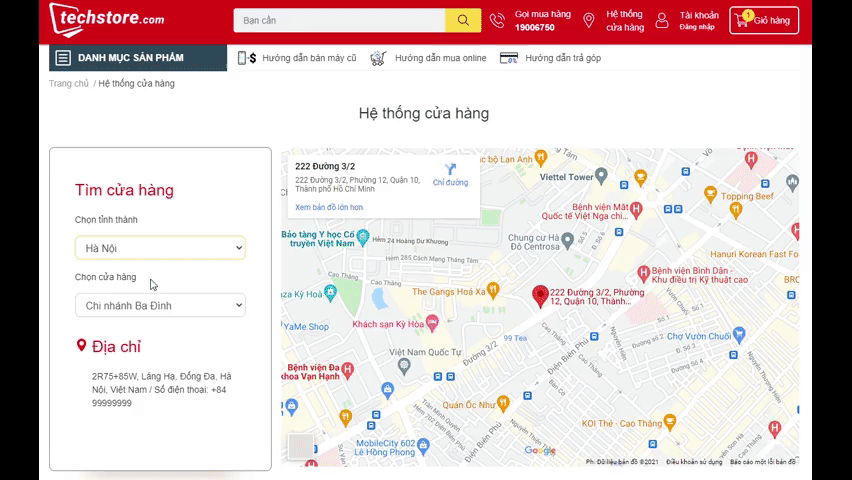Open the Danh mục sản phẩm menu

[x=138, y=58]
